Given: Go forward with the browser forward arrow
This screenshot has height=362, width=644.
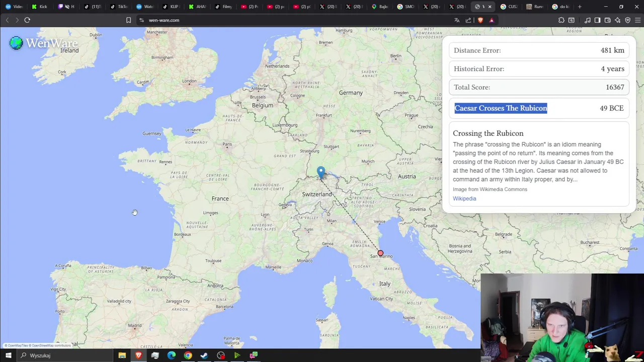Looking at the screenshot, I should [17, 20].
